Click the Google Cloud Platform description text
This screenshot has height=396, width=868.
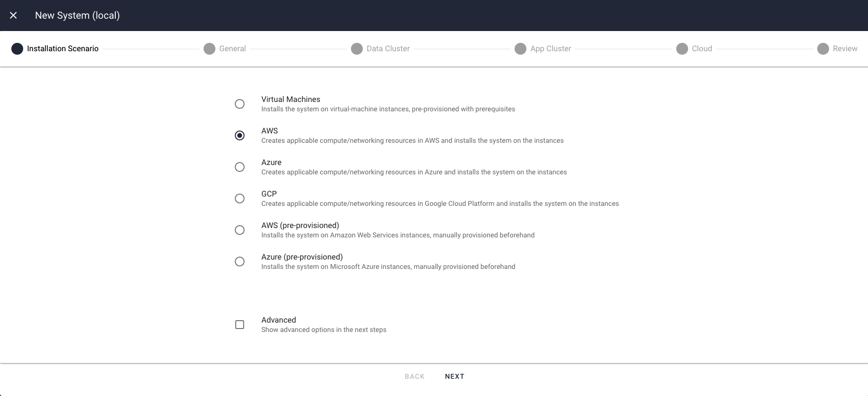440,204
